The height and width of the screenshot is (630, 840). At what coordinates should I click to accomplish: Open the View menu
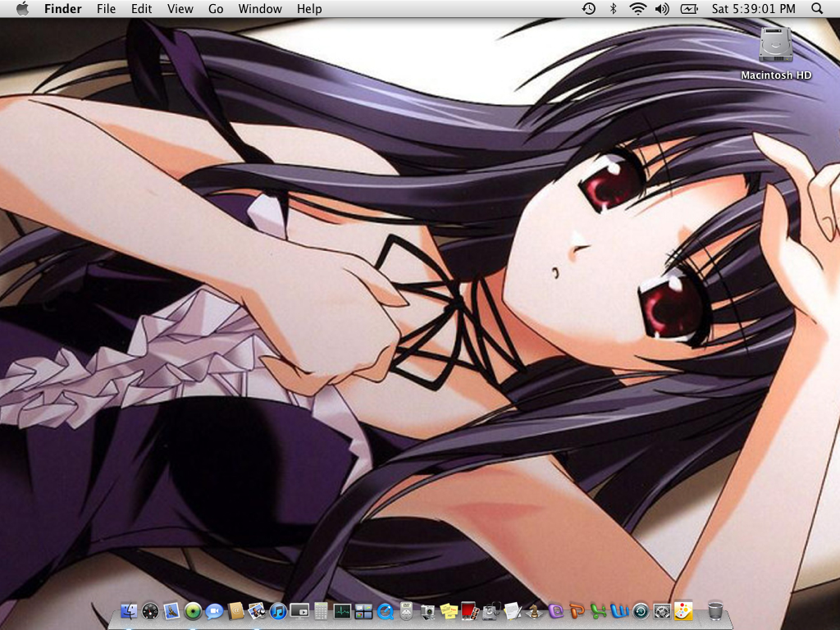tap(180, 9)
